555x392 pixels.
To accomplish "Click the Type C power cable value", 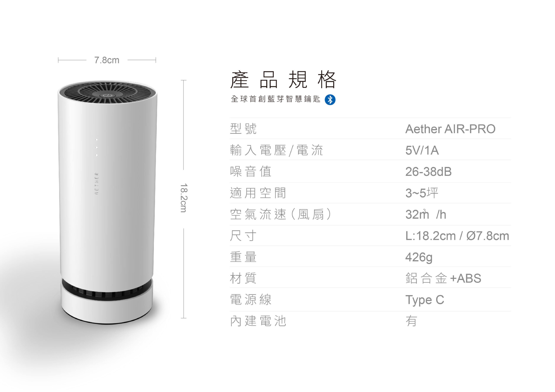I will coord(425,300).
